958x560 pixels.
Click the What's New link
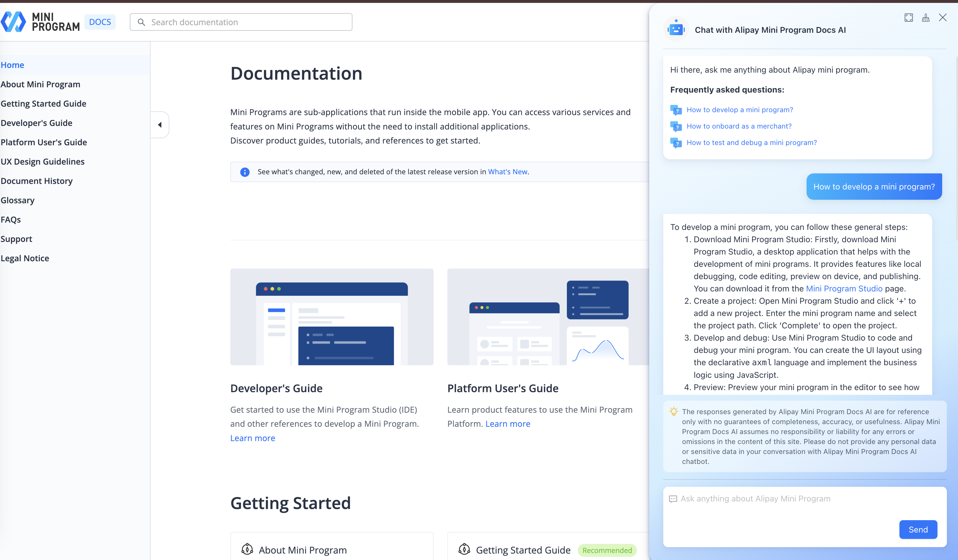(x=507, y=172)
